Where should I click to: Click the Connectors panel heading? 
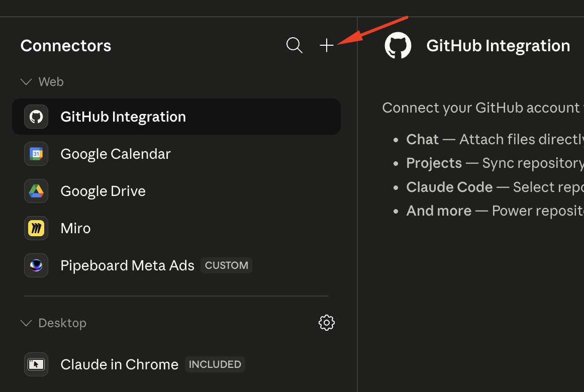tap(66, 46)
